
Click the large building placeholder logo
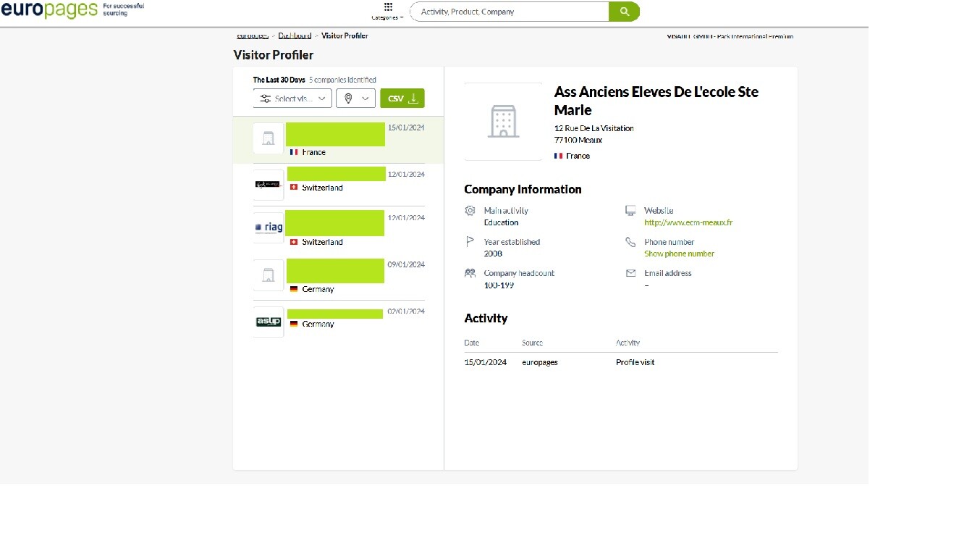503,121
